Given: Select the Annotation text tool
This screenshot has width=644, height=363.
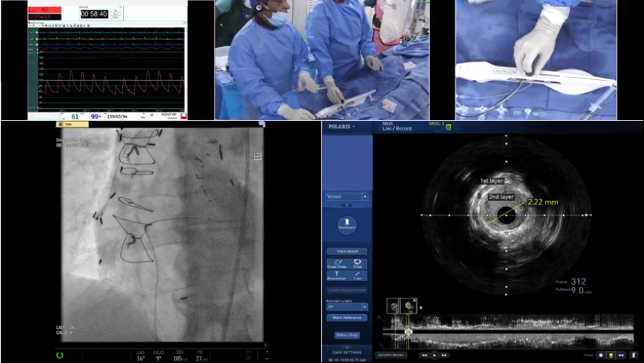Looking at the screenshot, I should click(337, 276).
